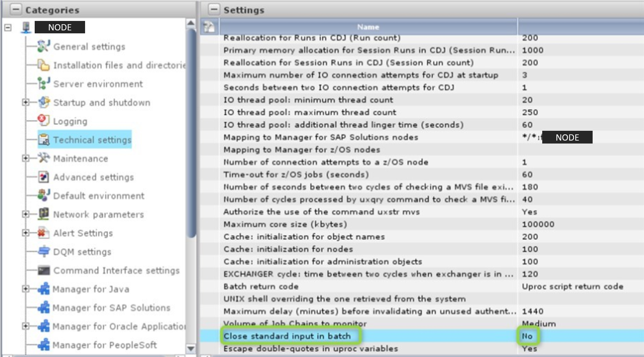
Task: Expand the Startup and shutdown node
Action: click(26, 102)
